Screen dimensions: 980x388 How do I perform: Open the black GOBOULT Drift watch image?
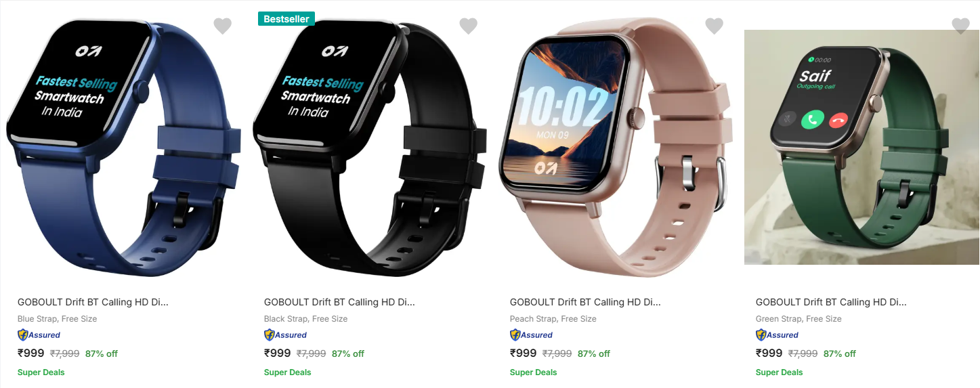370,147
